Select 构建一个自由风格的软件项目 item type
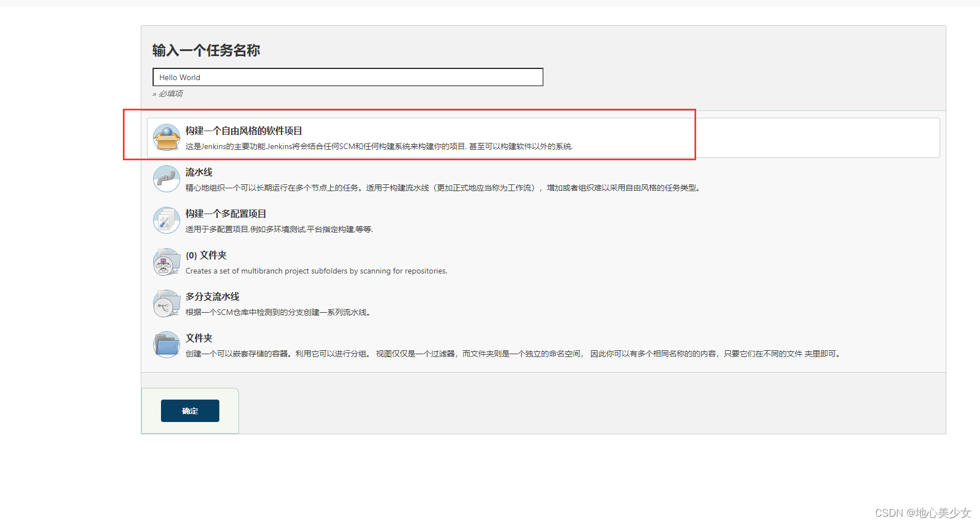980x524 pixels. click(243, 131)
